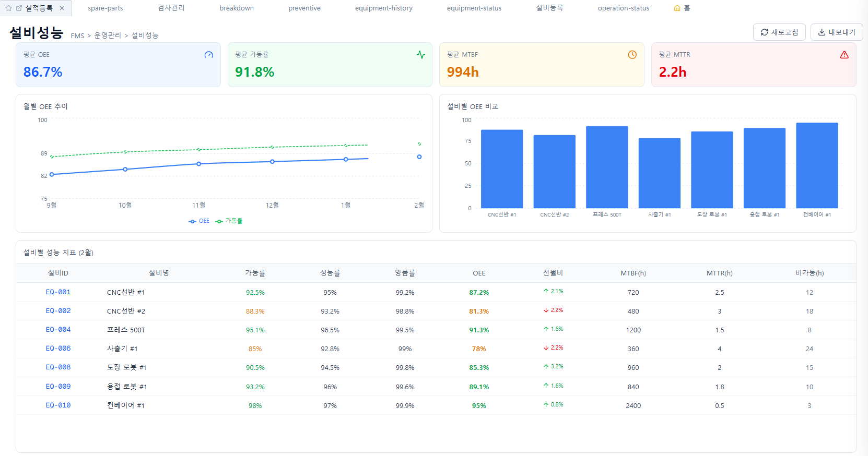Click the clock icon in 평균 MTBF card
The width and height of the screenshot is (868, 456).
tap(632, 55)
